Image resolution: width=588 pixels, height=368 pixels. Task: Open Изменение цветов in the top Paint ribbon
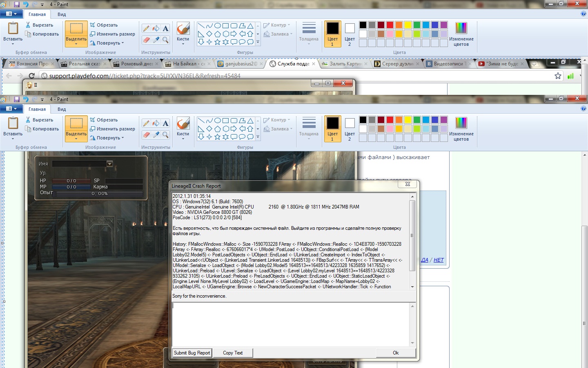[x=461, y=34]
